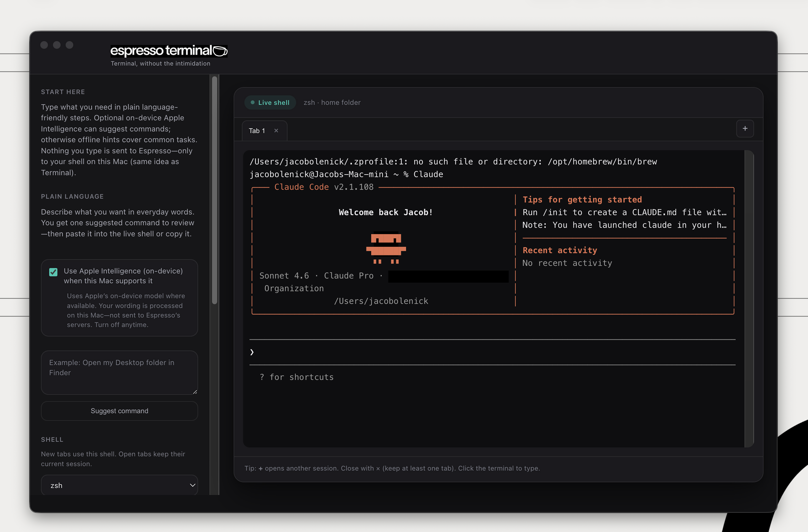Click the 'Tips for getting started' heading
808x532 pixels.
(582, 200)
